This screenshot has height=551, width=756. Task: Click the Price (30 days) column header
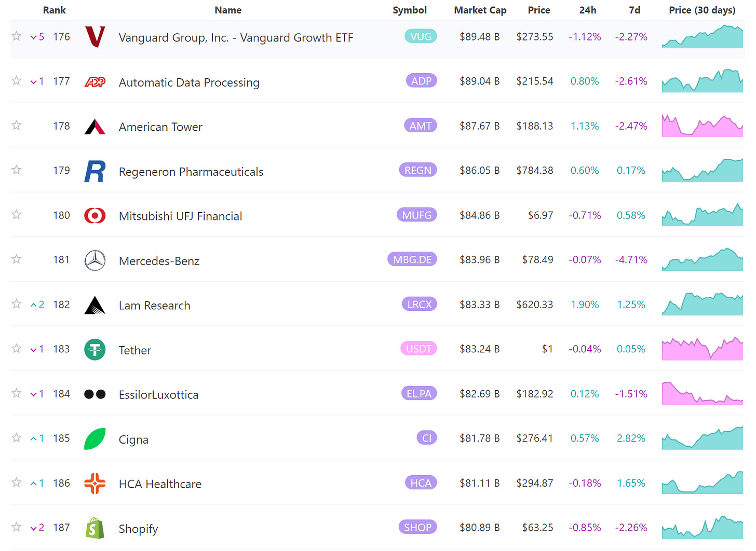click(x=702, y=10)
